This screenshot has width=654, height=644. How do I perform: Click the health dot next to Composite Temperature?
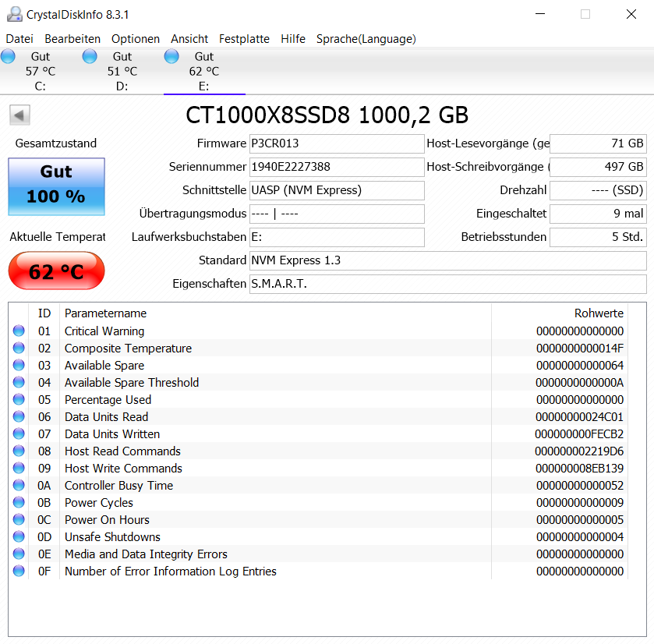click(x=19, y=349)
